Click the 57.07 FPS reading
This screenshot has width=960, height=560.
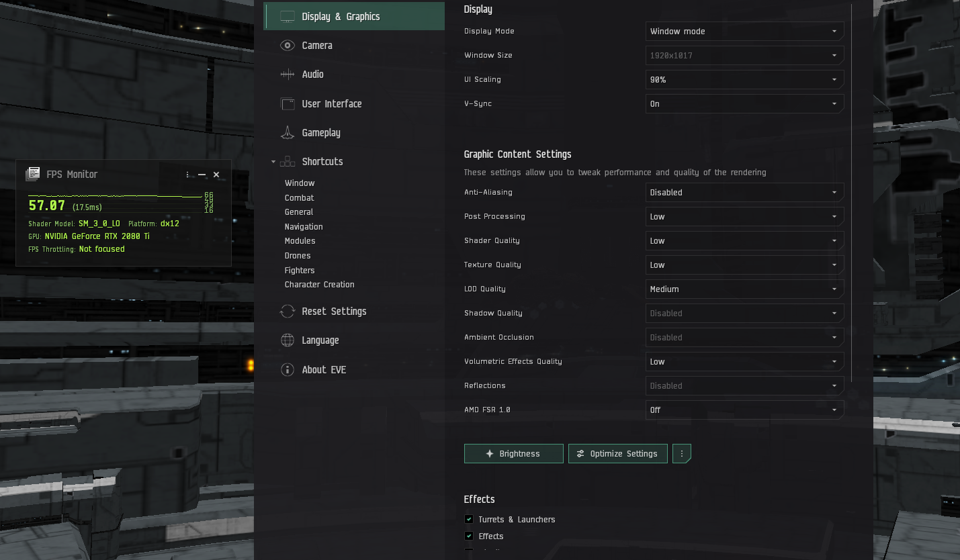(47, 205)
